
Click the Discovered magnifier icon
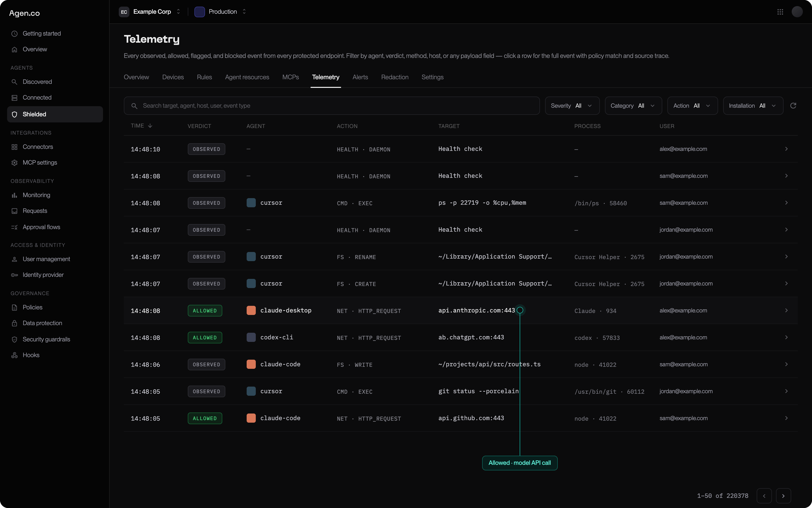[14, 82]
